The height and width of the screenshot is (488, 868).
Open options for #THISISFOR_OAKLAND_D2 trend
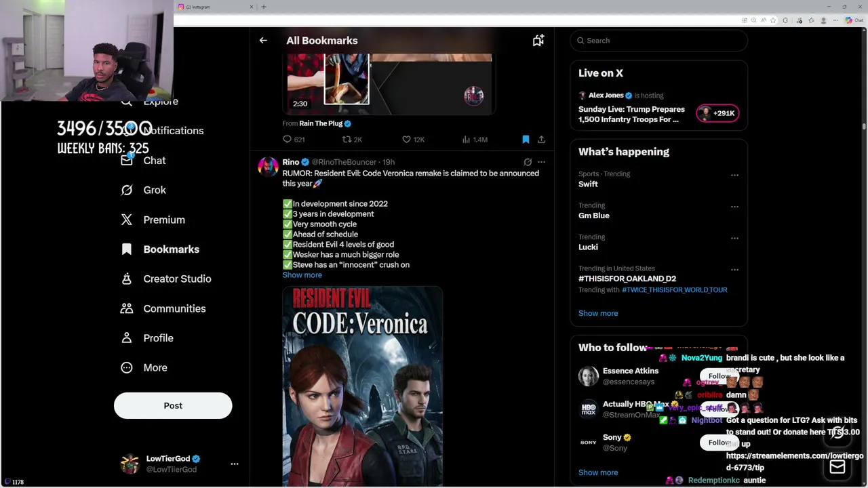tap(734, 270)
